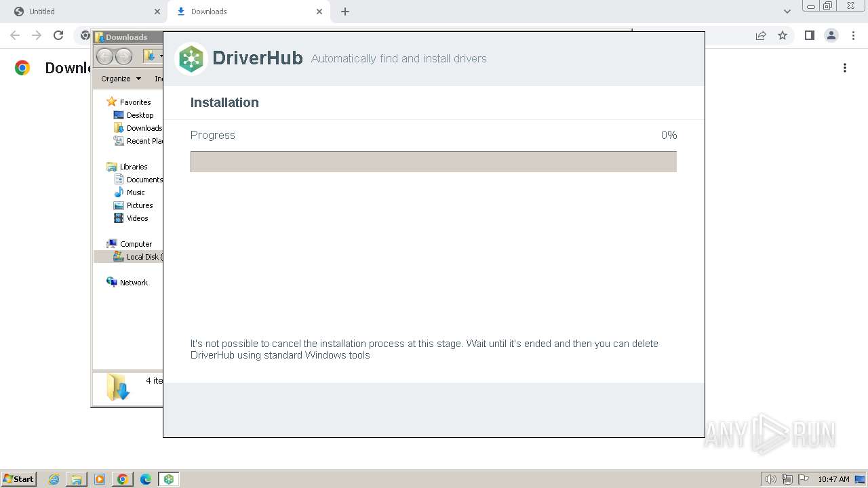Click the Installation heading text

click(x=224, y=102)
